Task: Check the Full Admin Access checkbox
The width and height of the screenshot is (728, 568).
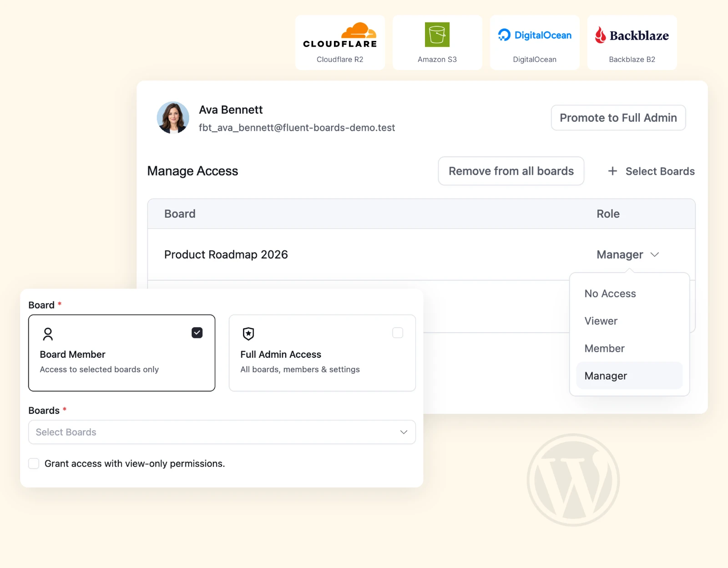Action: tap(398, 333)
